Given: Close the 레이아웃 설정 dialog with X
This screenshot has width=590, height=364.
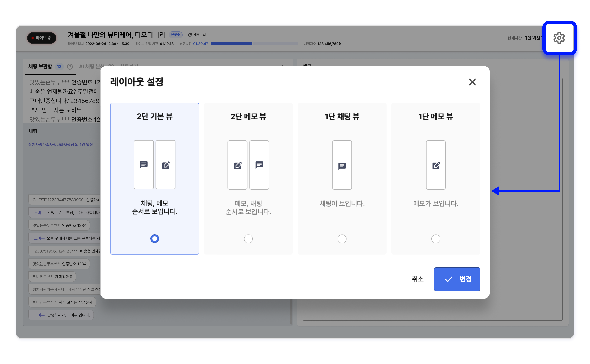Looking at the screenshot, I should click(472, 82).
